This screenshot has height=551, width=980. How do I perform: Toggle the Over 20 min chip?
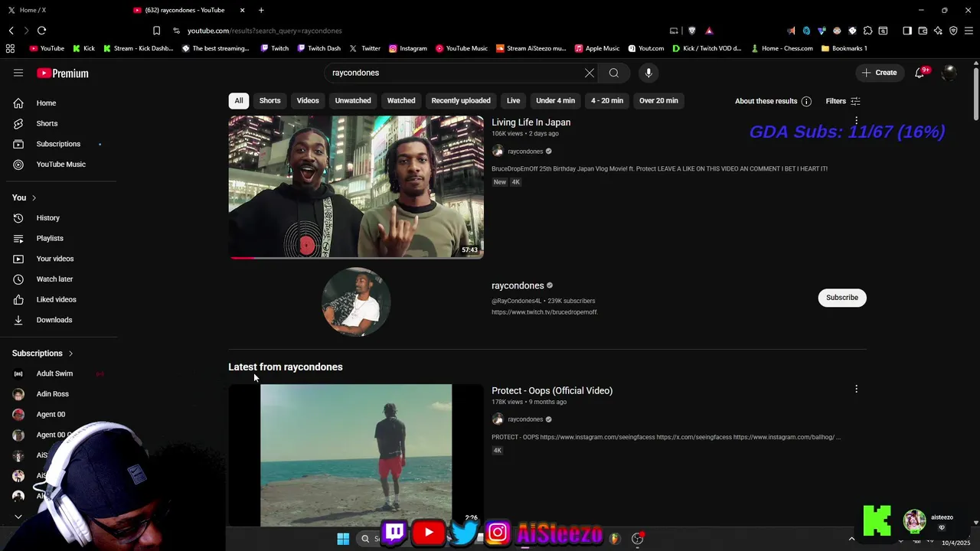pyautogui.click(x=658, y=101)
